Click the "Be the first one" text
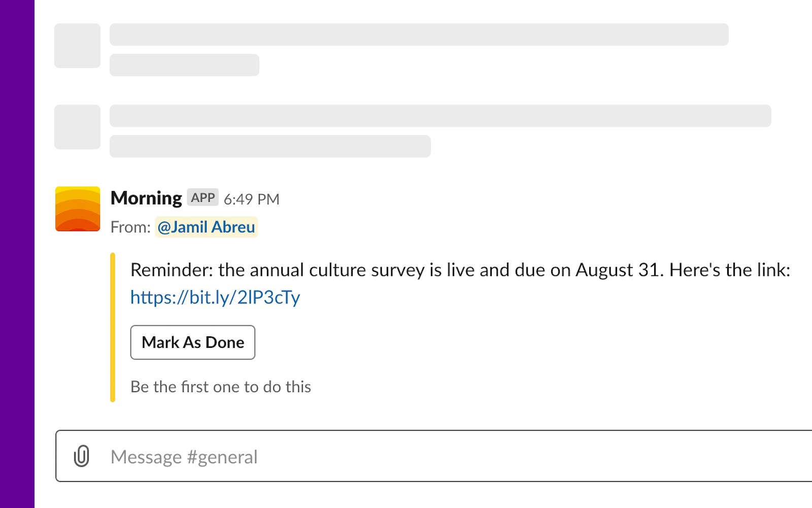The height and width of the screenshot is (508, 812). [221, 387]
